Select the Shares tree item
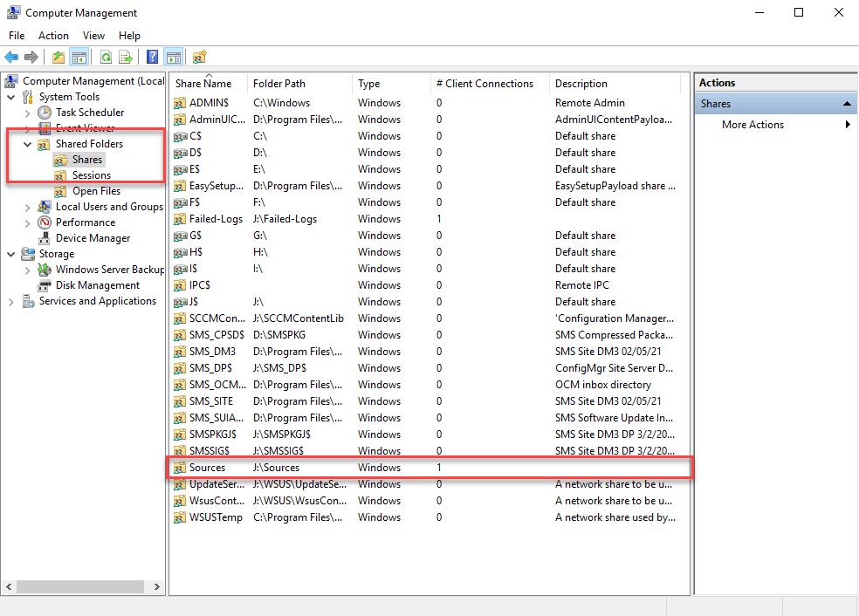The image size is (859, 616). coord(87,160)
